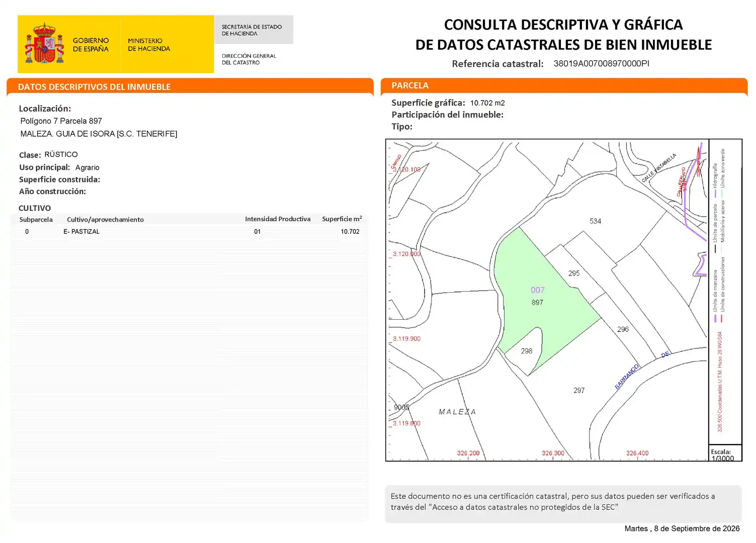
Task: Click the class value "RÚSTICO"
Action: [61, 154]
